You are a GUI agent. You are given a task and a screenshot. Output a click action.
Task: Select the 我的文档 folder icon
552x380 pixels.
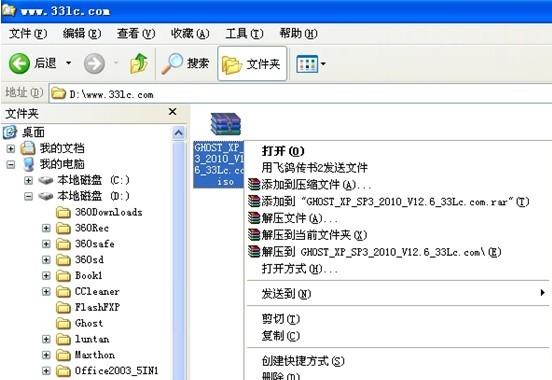pyautogui.click(x=28, y=148)
